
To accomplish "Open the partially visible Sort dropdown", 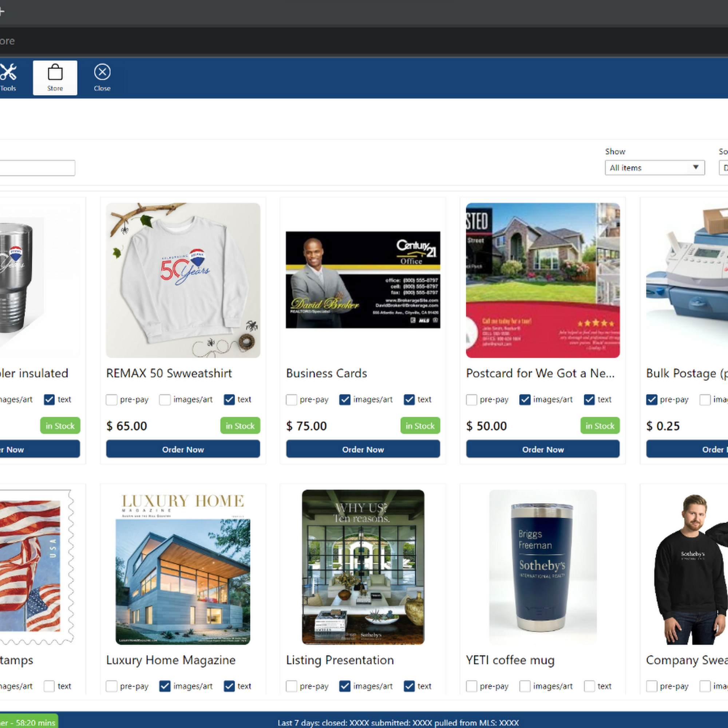I will point(724,168).
